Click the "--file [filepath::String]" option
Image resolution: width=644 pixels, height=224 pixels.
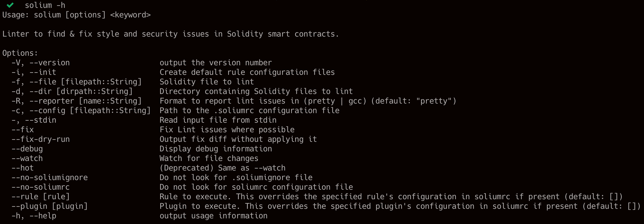pyautogui.click(x=85, y=82)
